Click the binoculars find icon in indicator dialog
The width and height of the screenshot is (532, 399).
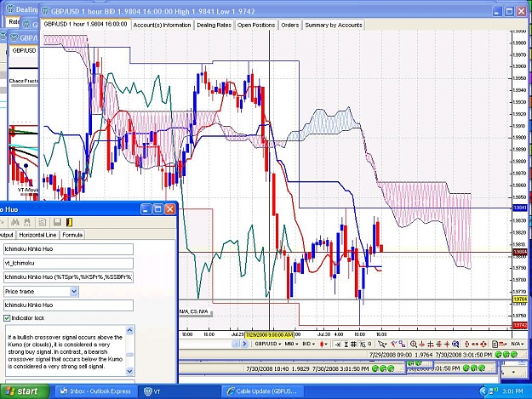pyautogui.click(x=15, y=222)
